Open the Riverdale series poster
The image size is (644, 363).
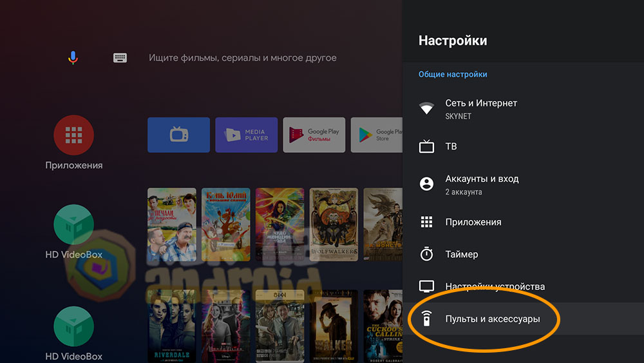click(x=172, y=326)
